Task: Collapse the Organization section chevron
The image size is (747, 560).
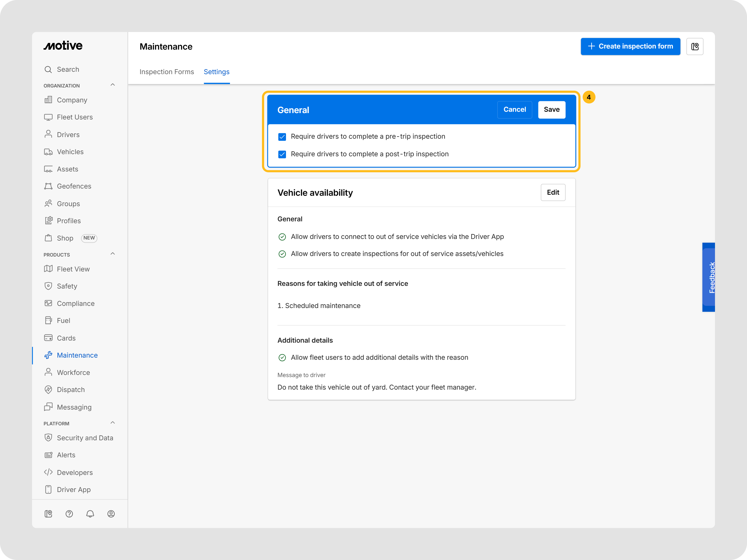Action: pyautogui.click(x=113, y=85)
